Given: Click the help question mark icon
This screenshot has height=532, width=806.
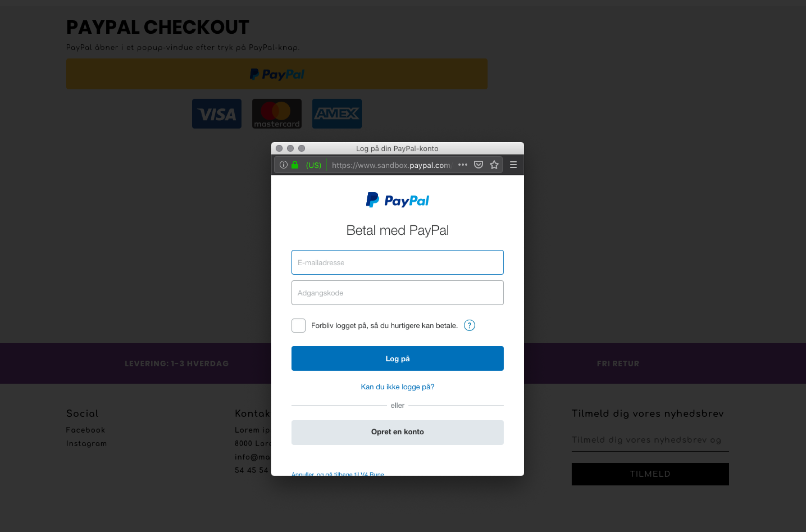Looking at the screenshot, I should click(x=469, y=325).
